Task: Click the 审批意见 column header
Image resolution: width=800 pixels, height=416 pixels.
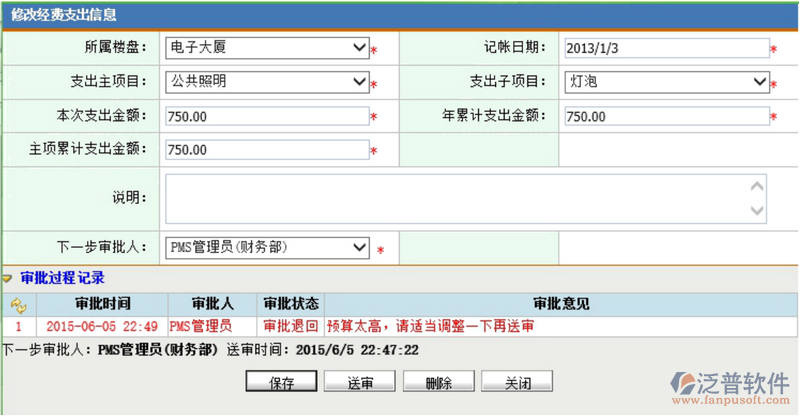Action: point(561,304)
